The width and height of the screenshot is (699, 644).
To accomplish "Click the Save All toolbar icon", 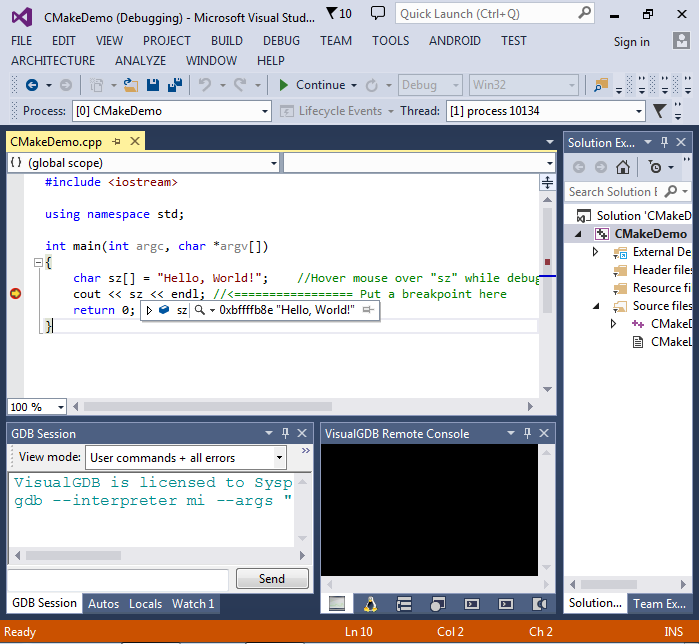I will coord(175,85).
